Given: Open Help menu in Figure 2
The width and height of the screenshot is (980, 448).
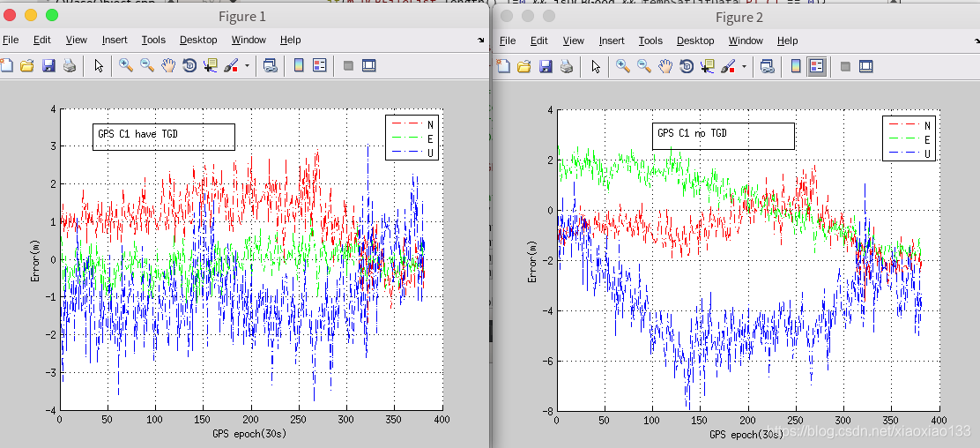Looking at the screenshot, I should tap(787, 40).
